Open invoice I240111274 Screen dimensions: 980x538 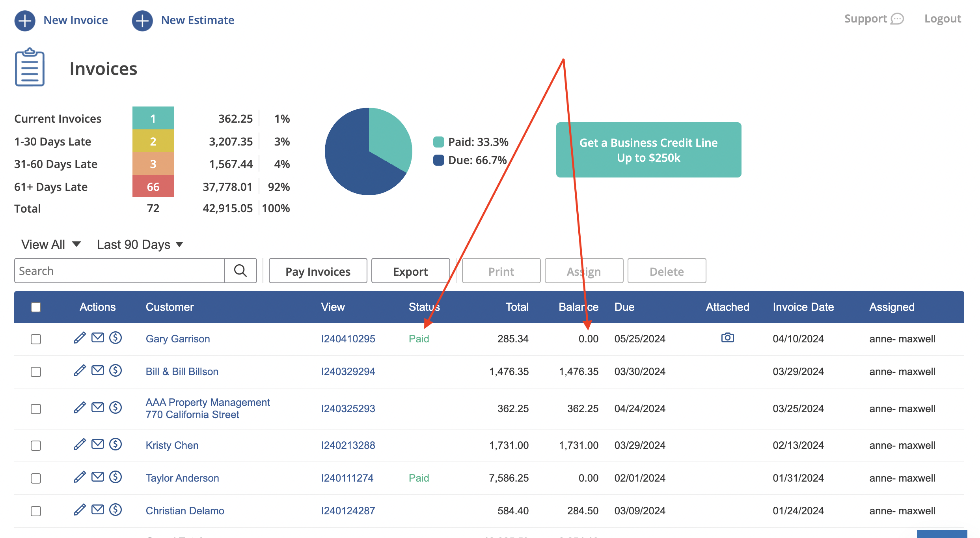(x=347, y=478)
